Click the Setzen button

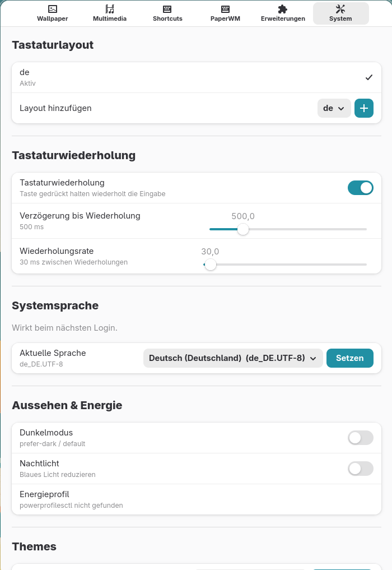click(x=349, y=358)
